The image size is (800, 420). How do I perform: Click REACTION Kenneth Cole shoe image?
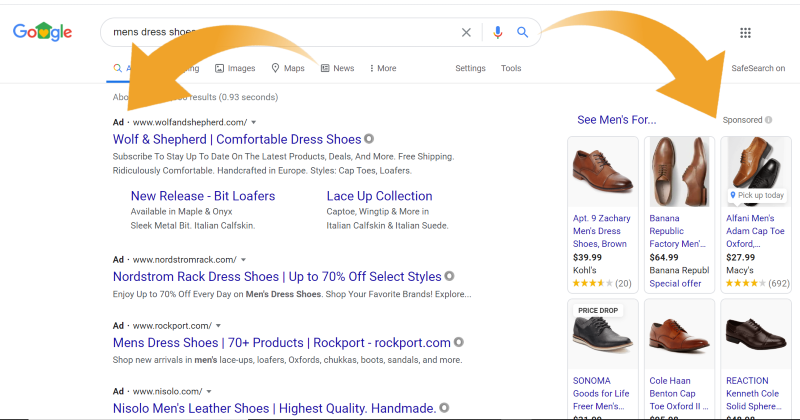756,334
